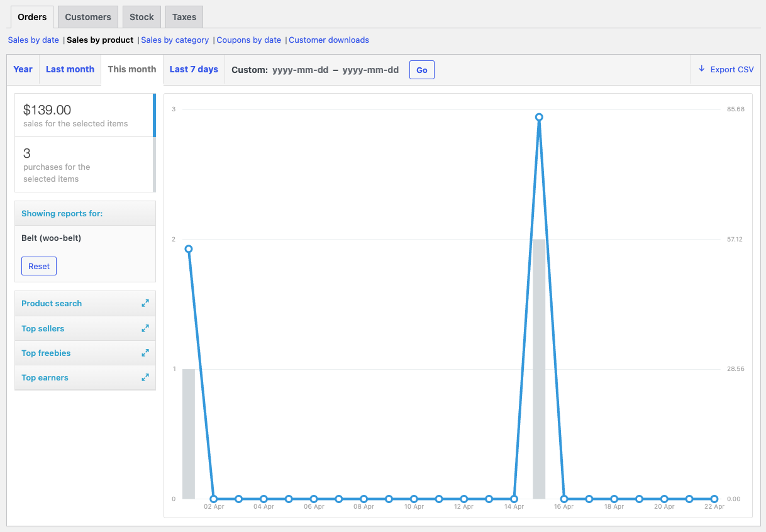The height and width of the screenshot is (532, 766).
Task: Click the Export CSV download arrow icon
Action: pyautogui.click(x=702, y=69)
